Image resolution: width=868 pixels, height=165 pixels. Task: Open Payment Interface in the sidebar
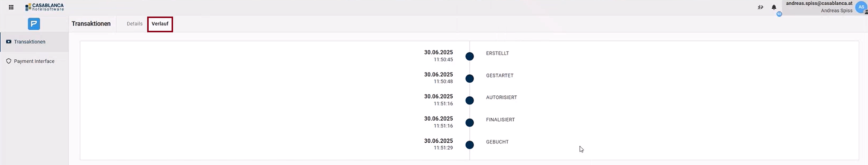click(x=34, y=61)
